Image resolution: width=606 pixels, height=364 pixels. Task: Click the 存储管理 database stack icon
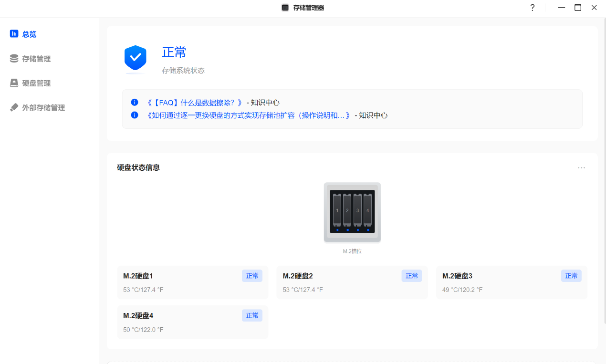14,59
